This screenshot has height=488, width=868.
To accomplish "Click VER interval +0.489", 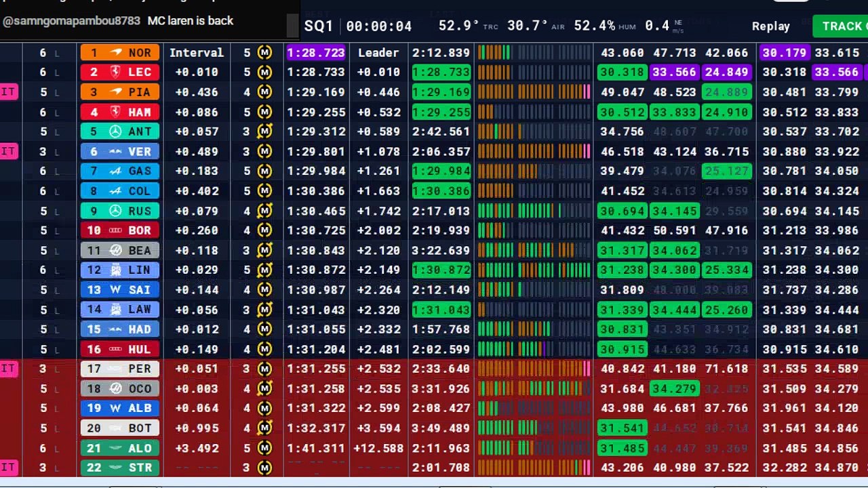I will coord(197,151).
